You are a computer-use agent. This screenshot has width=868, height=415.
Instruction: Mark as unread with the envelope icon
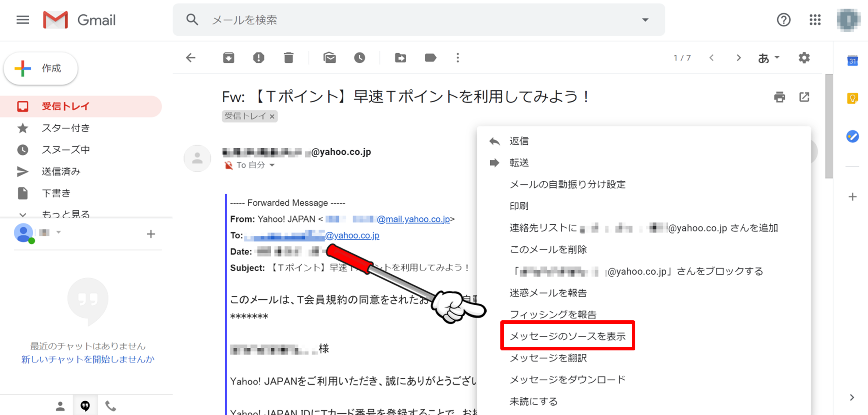click(x=330, y=58)
